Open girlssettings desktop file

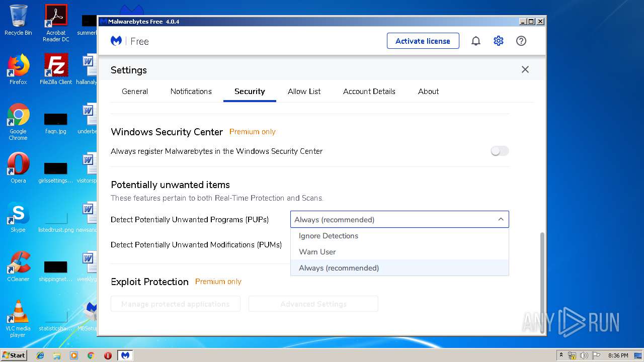(x=56, y=172)
